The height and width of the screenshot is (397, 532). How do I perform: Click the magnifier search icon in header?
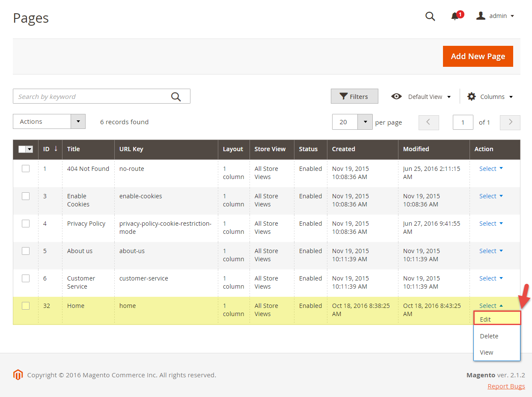coord(430,16)
